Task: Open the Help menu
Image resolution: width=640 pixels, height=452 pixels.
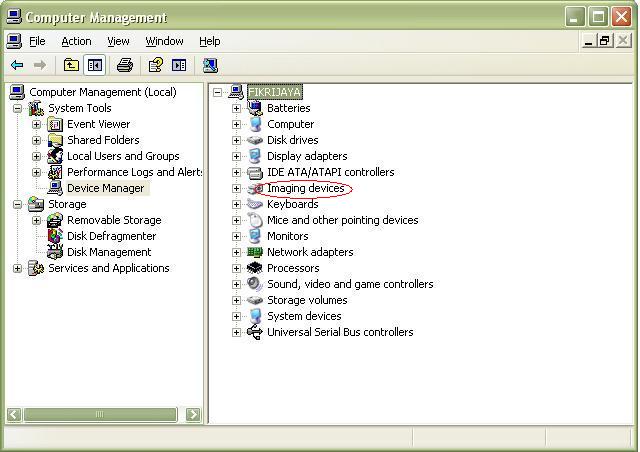Action: 210,41
